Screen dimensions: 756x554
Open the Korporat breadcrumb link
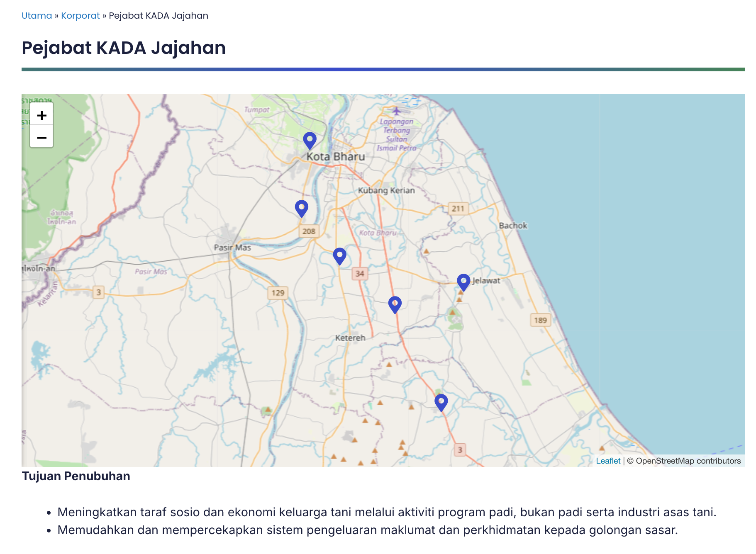pos(80,16)
